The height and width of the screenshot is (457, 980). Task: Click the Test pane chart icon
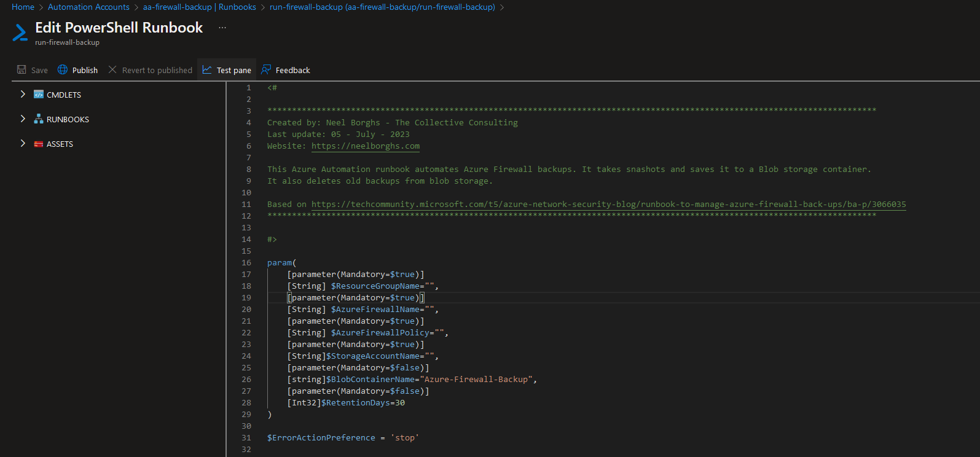click(x=207, y=69)
